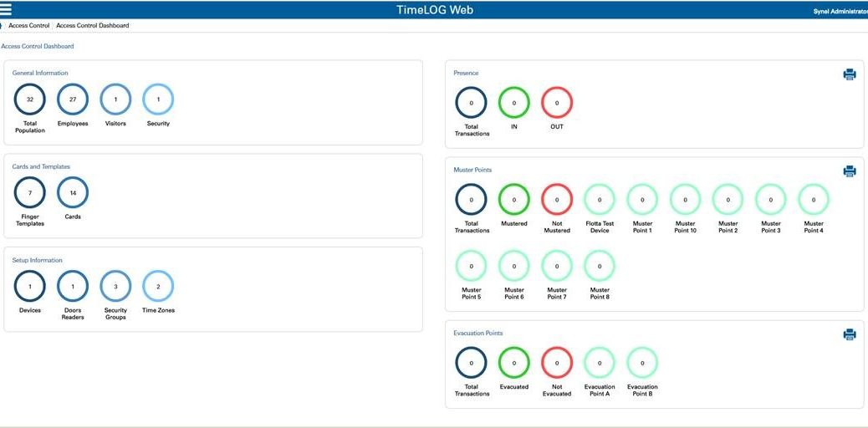Select the Finger Templates counter circle
868x428 pixels.
click(x=30, y=193)
